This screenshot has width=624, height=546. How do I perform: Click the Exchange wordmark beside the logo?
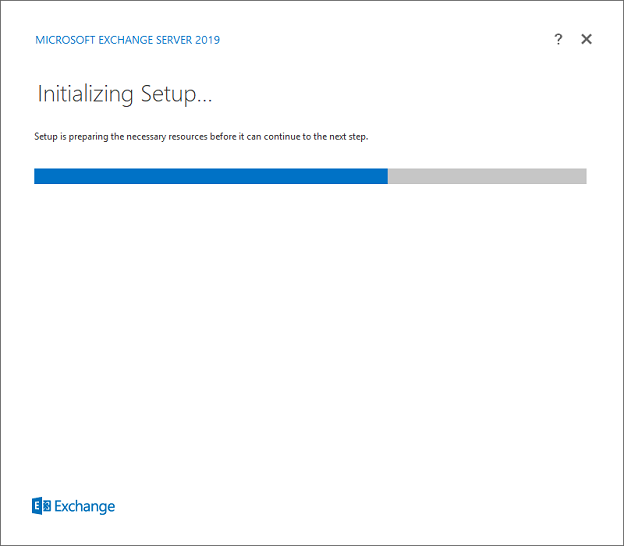[x=85, y=507]
